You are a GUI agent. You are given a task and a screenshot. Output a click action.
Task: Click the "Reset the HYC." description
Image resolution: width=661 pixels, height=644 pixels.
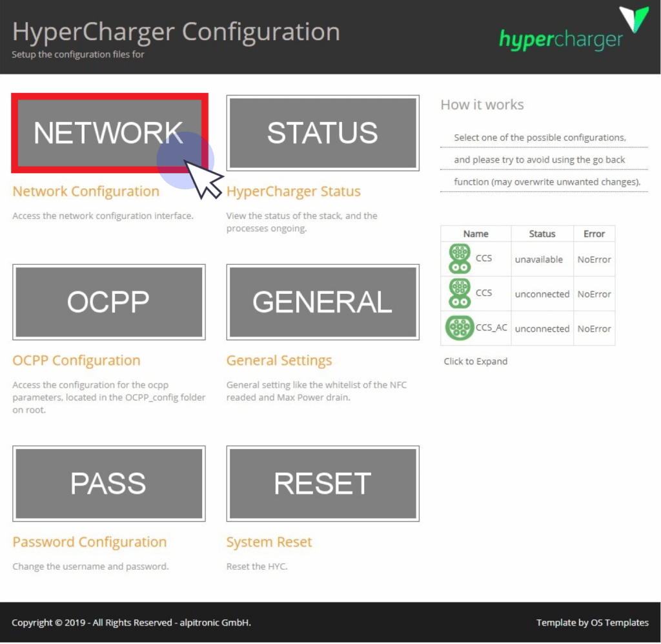[x=257, y=566]
